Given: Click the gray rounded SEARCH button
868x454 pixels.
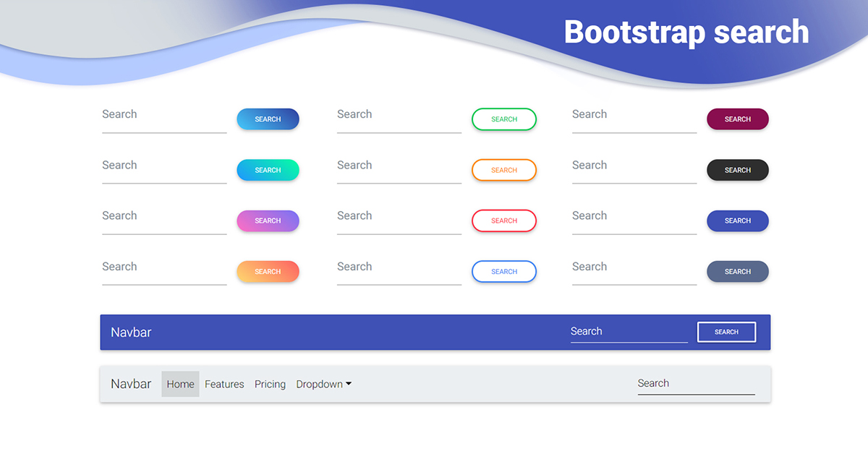Looking at the screenshot, I should pyautogui.click(x=737, y=271).
